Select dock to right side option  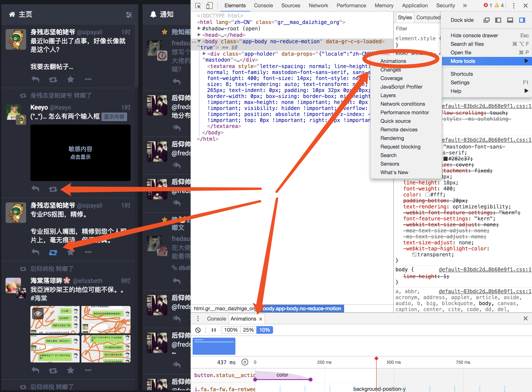pos(522,20)
